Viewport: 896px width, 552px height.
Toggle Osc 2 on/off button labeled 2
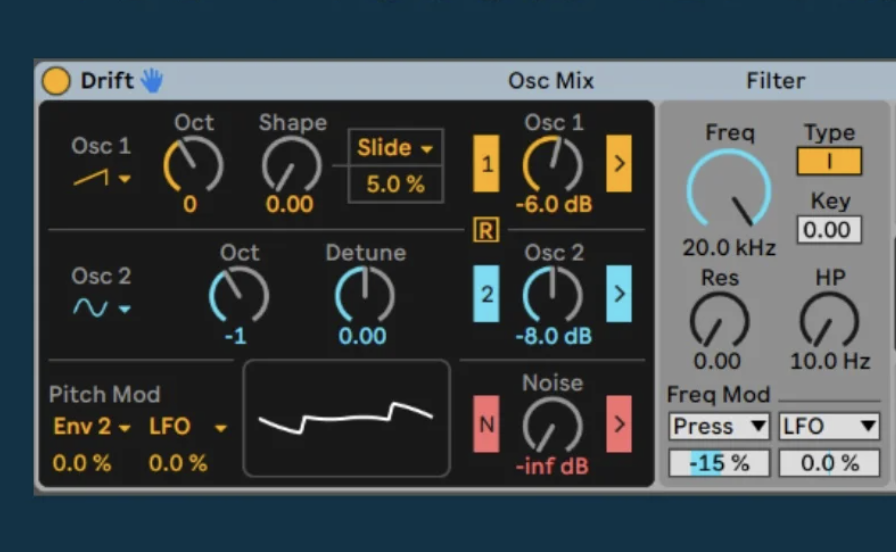coord(486,294)
